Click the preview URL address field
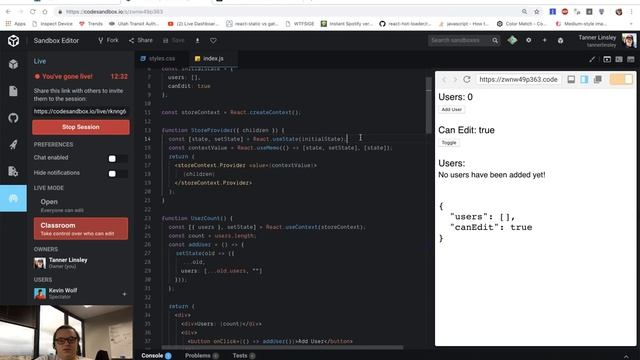The width and height of the screenshot is (640, 360). [518, 79]
